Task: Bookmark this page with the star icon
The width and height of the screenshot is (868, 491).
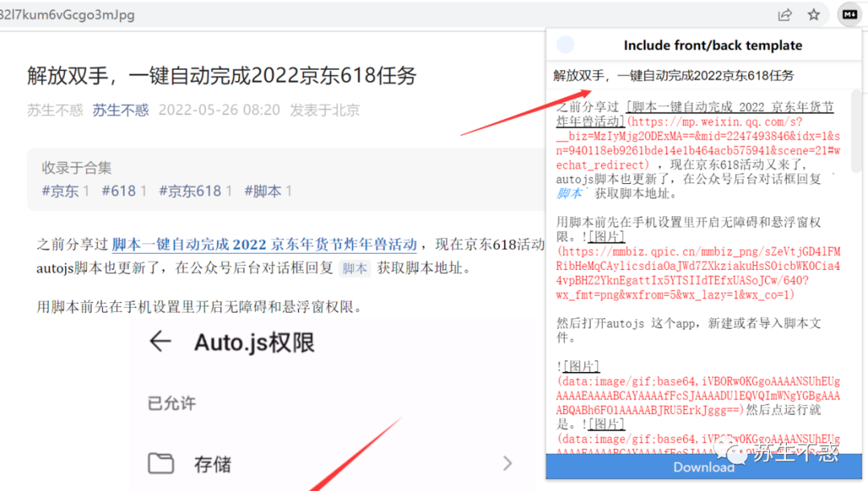Action: point(813,15)
